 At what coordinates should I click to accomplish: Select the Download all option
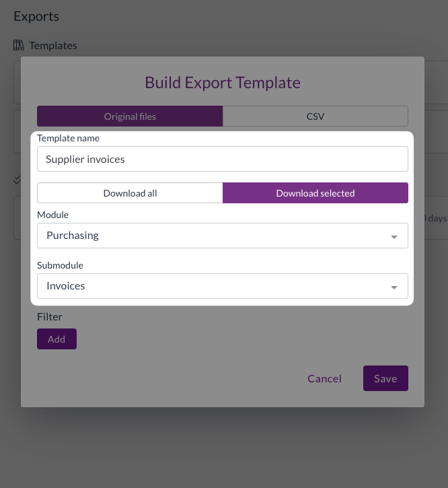point(130,193)
